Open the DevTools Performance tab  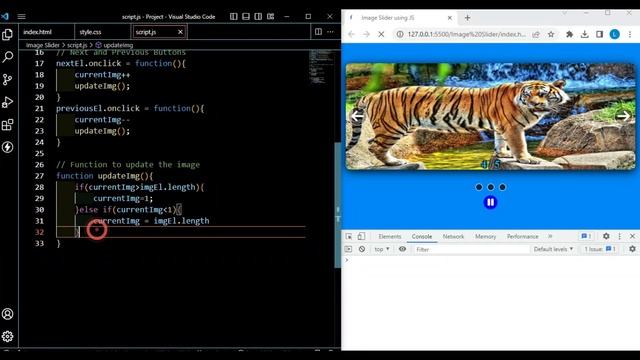click(522, 237)
